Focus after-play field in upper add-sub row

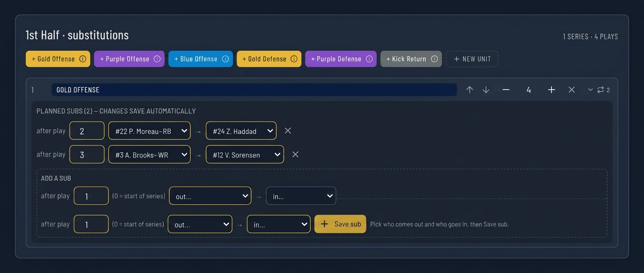click(x=91, y=196)
